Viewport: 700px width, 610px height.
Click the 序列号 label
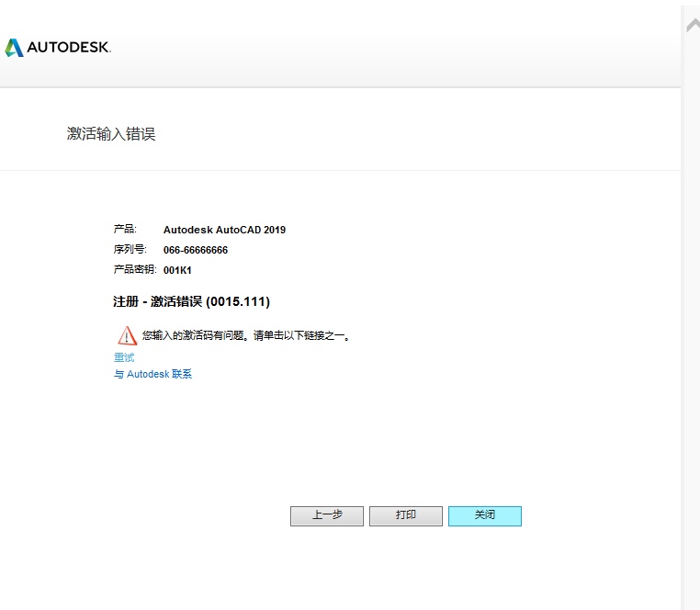coord(130,249)
